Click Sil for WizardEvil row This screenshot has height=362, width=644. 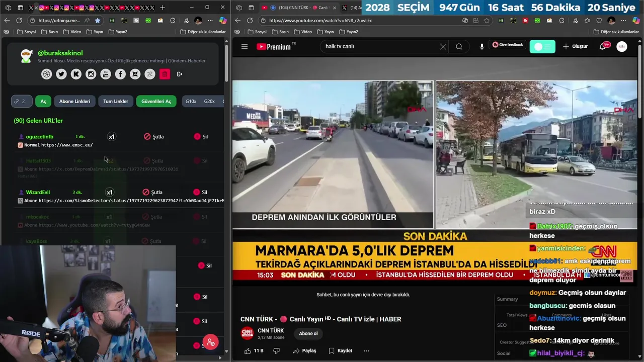(x=200, y=192)
